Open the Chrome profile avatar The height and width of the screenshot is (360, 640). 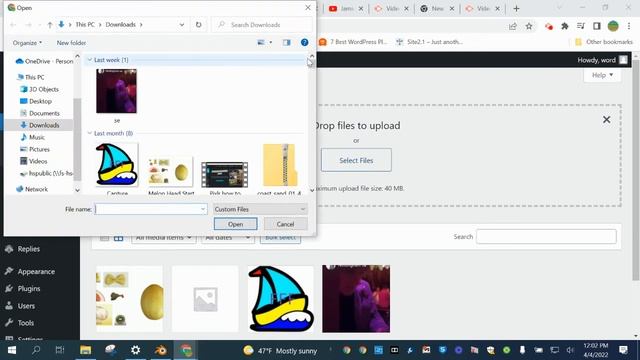[613, 27]
